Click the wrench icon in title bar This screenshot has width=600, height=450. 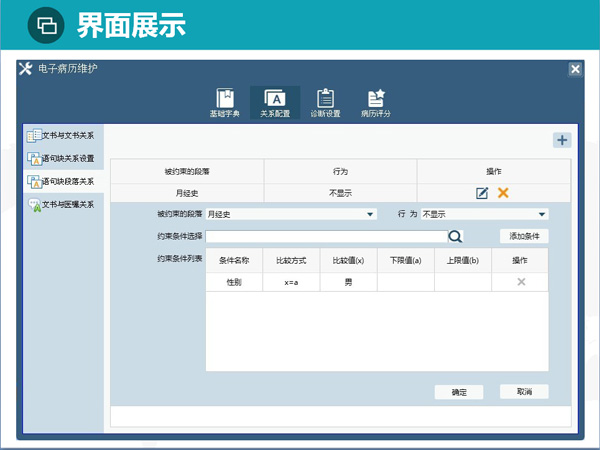pos(26,69)
